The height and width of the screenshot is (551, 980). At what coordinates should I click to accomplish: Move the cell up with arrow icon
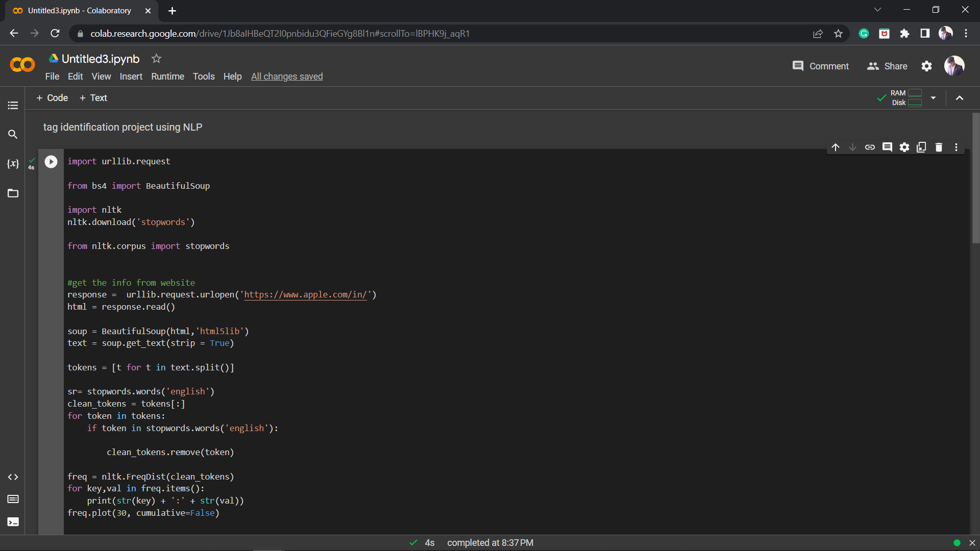[x=836, y=147]
